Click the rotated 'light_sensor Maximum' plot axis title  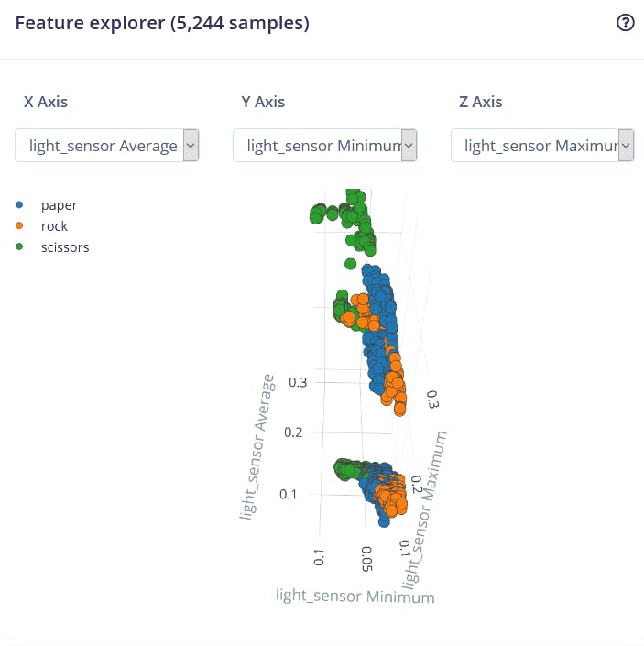(427, 509)
